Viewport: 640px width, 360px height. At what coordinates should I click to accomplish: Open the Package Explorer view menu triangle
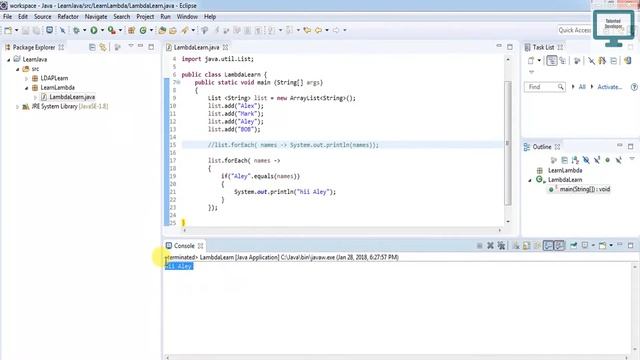click(x=131, y=46)
